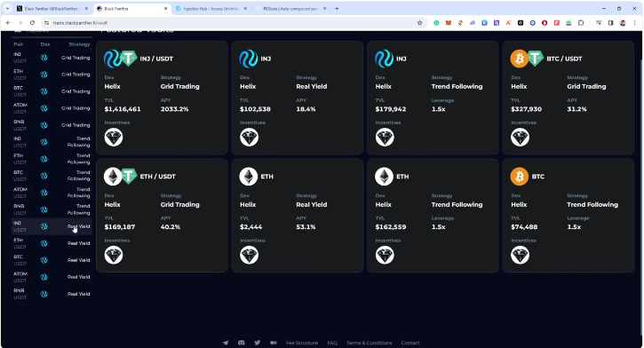
Task: Click the Ethereum logo on the ETH Real Yield card
Action: pyautogui.click(x=249, y=177)
